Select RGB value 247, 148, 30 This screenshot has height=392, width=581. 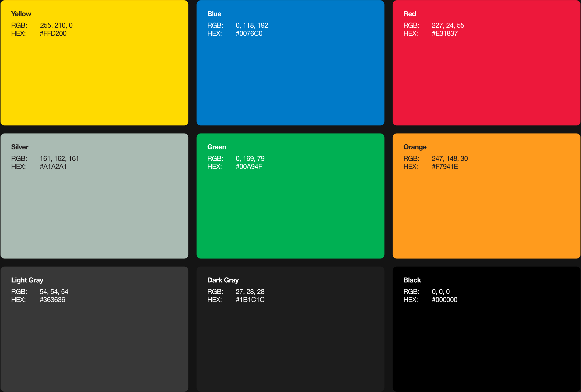(x=450, y=159)
